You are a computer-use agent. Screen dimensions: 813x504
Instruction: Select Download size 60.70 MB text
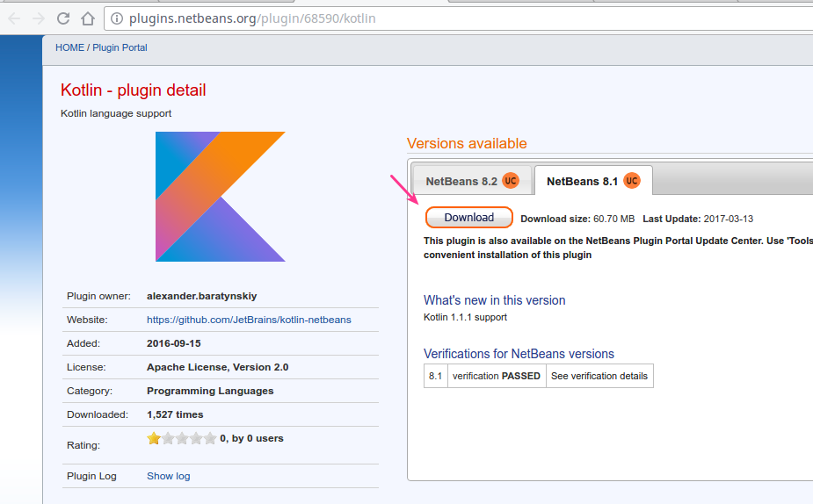coord(577,219)
